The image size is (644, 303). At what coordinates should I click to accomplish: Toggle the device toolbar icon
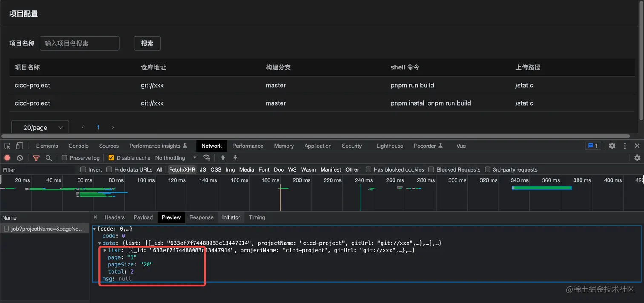(19, 146)
